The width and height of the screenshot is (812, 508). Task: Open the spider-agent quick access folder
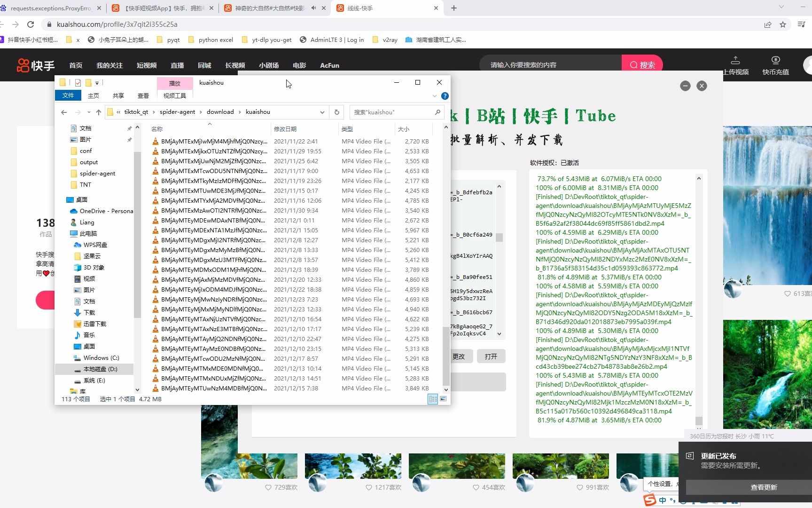pyautogui.click(x=97, y=173)
